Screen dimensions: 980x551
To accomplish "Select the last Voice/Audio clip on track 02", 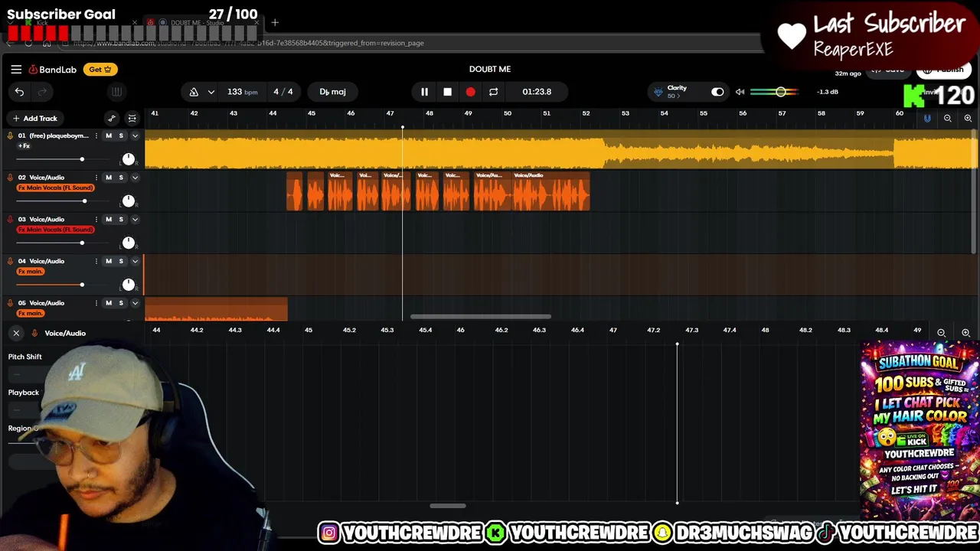I will pyautogui.click(x=551, y=191).
